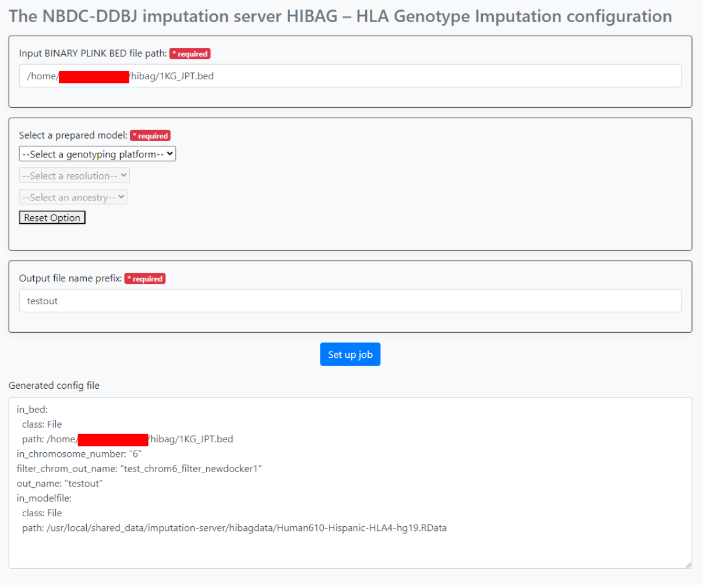Click the 'Input BINARY PLINK BED file path:' label

tap(93, 53)
